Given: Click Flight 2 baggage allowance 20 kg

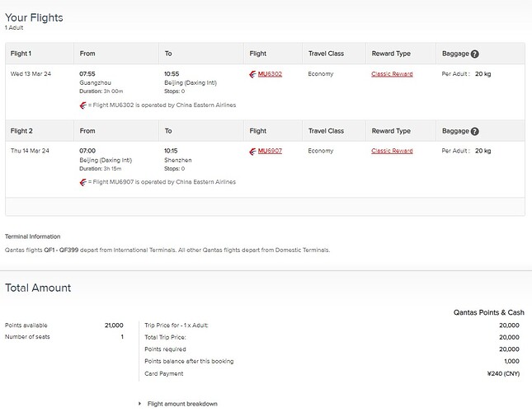Looking at the screenshot, I should point(483,151).
